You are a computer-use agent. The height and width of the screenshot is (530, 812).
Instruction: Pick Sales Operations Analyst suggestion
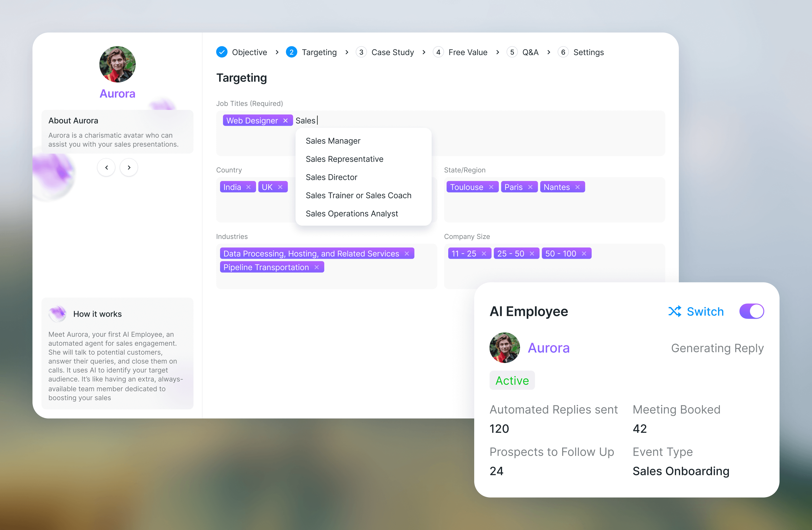pyautogui.click(x=352, y=214)
